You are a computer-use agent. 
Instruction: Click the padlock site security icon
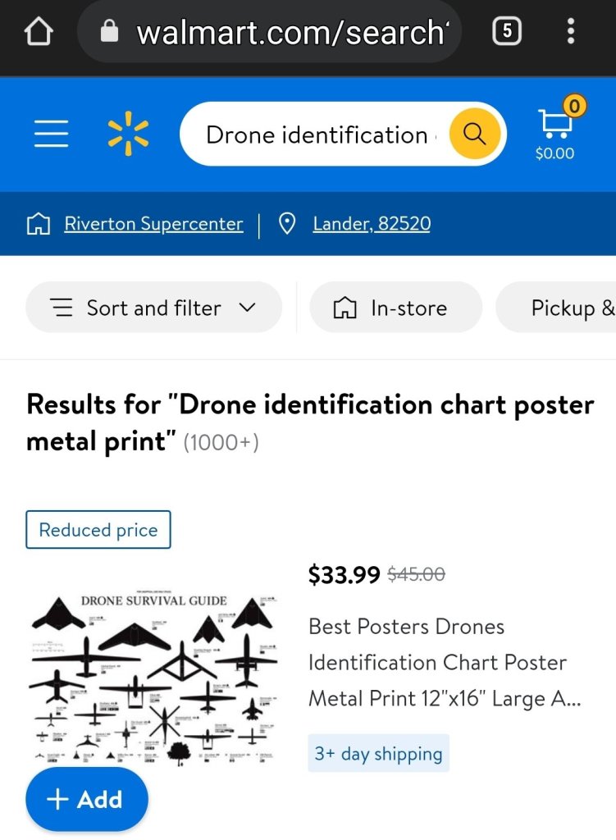click(108, 32)
